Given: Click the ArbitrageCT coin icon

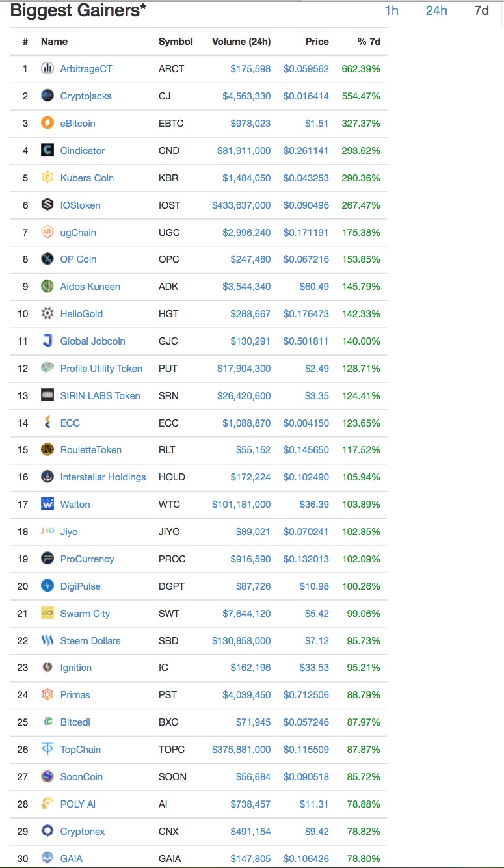Looking at the screenshot, I should [47, 68].
